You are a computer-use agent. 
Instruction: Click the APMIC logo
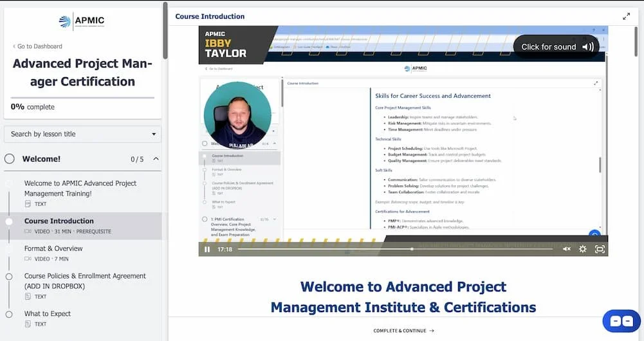82,21
